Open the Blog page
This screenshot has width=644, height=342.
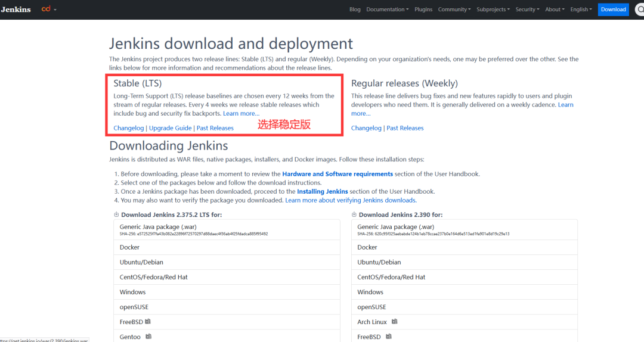tap(355, 10)
